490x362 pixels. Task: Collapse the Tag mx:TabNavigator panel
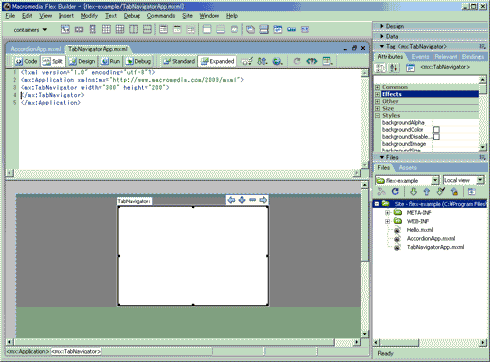[x=382, y=46]
